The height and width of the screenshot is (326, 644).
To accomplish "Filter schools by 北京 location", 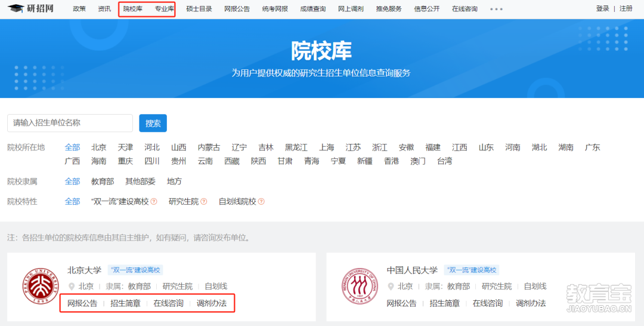I will coord(99,147).
